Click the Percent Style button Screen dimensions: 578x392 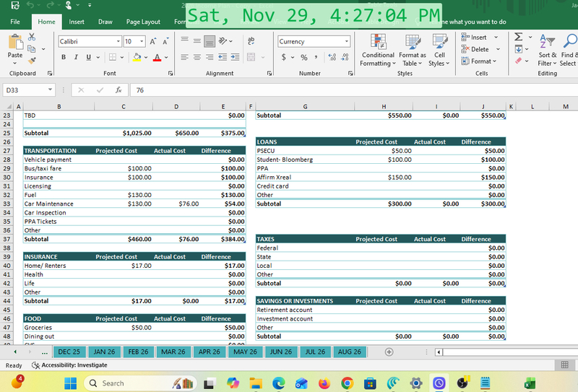304,57
